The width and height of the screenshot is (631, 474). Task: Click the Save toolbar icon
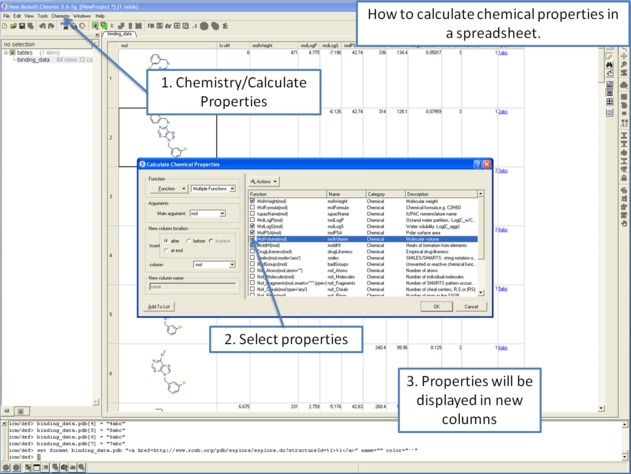22,26
